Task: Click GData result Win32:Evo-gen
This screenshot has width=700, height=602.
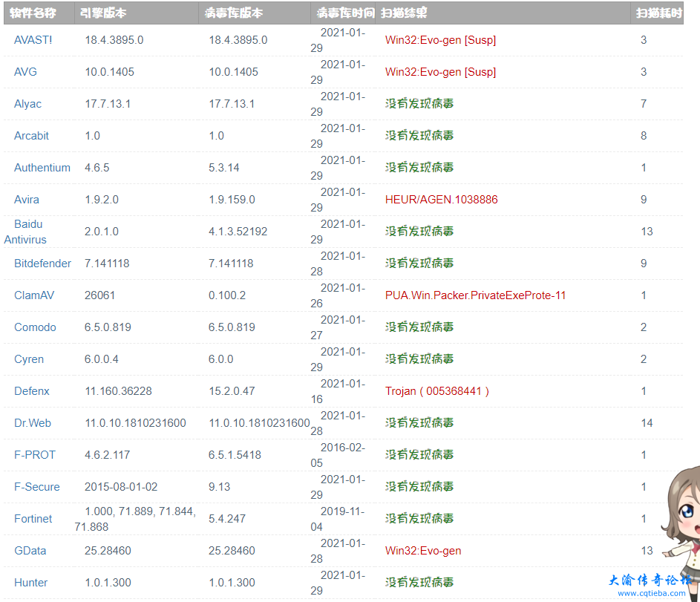Action: [423, 551]
